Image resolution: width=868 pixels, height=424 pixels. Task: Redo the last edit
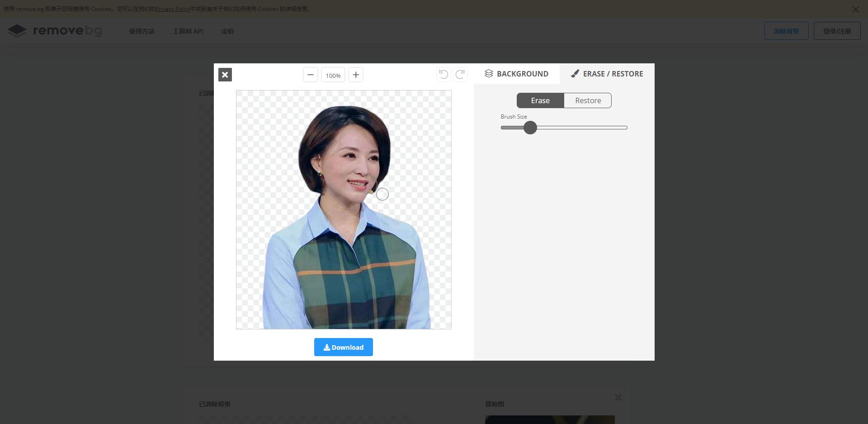click(460, 74)
